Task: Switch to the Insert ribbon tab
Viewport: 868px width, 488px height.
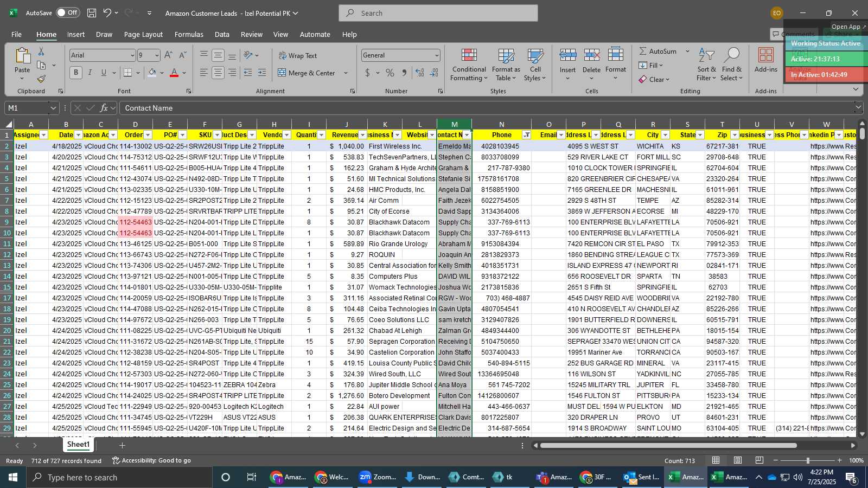Action: point(76,34)
